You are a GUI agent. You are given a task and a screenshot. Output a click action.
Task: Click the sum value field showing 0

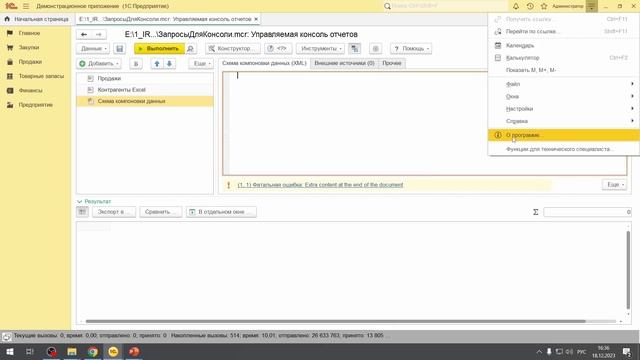pos(587,212)
